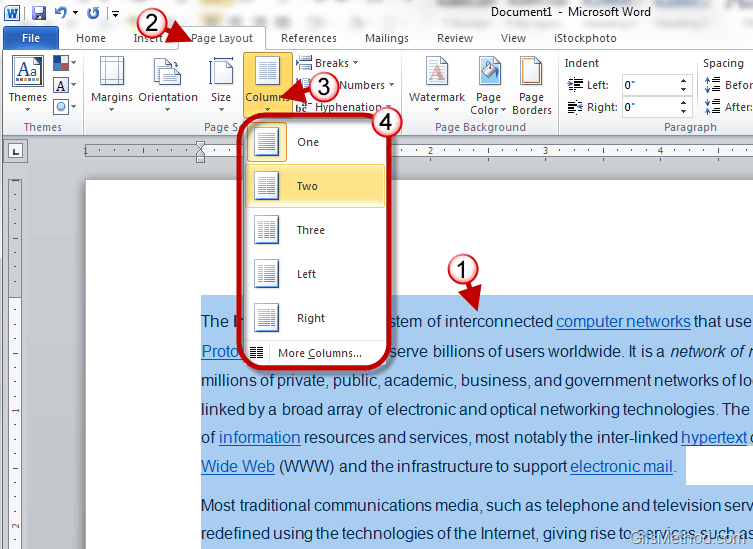
Task: Switch to the Page Layout tab
Action: point(222,38)
